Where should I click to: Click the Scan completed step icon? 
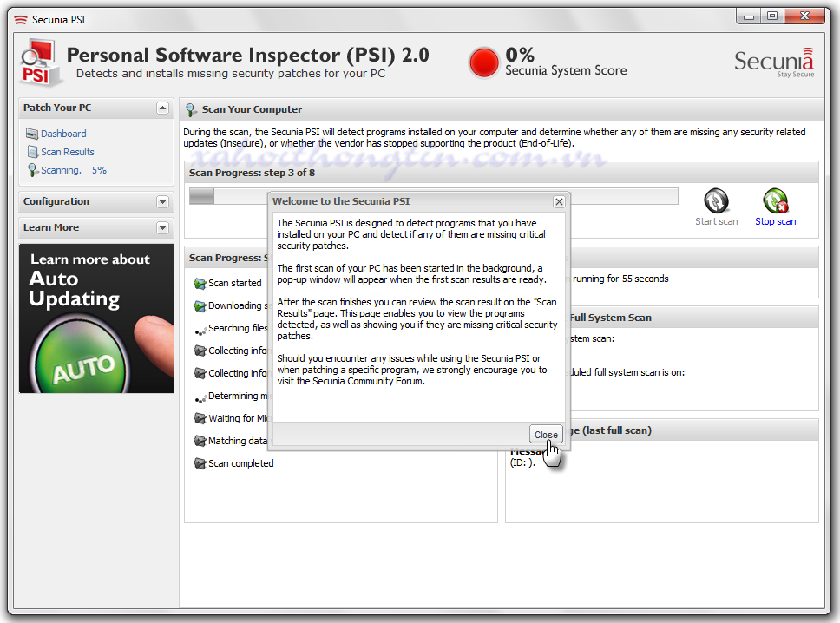point(200,463)
